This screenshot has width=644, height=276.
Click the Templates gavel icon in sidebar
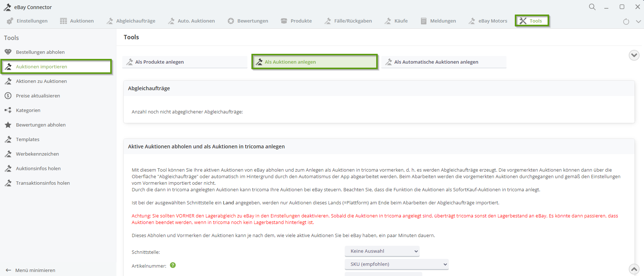pos(8,139)
